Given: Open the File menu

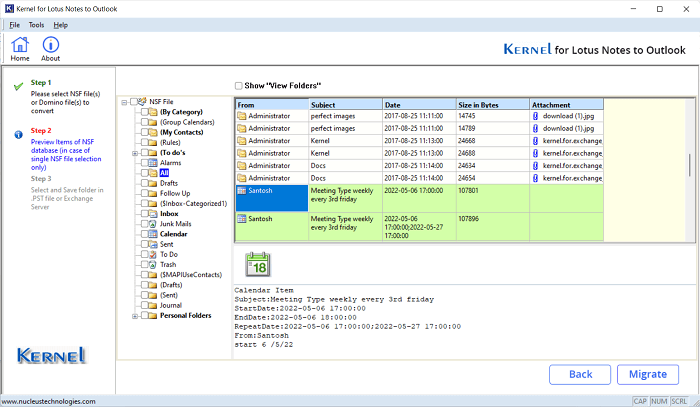Looking at the screenshot, I should [x=14, y=25].
